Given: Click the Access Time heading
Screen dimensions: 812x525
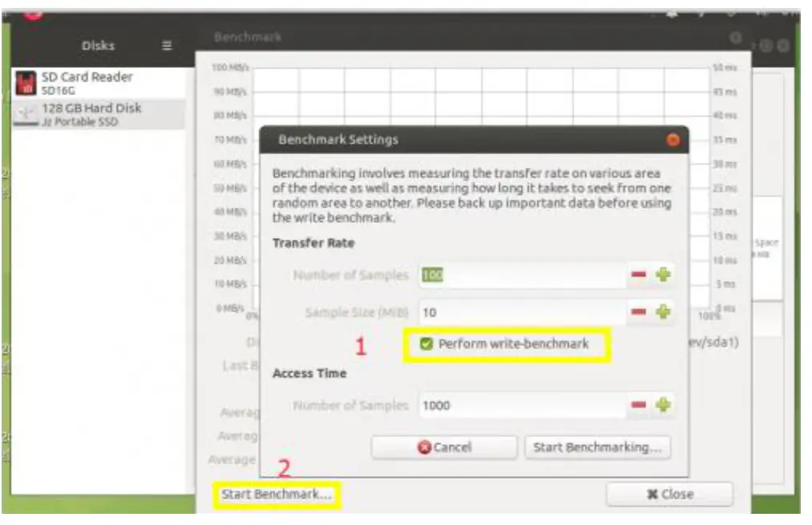Looking at the screenshot, I should pos(309,373).
